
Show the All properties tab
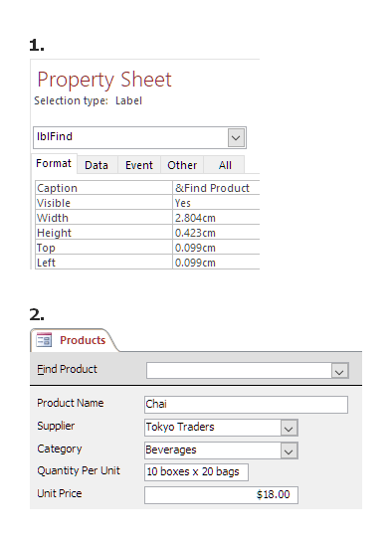coord(225,165)
